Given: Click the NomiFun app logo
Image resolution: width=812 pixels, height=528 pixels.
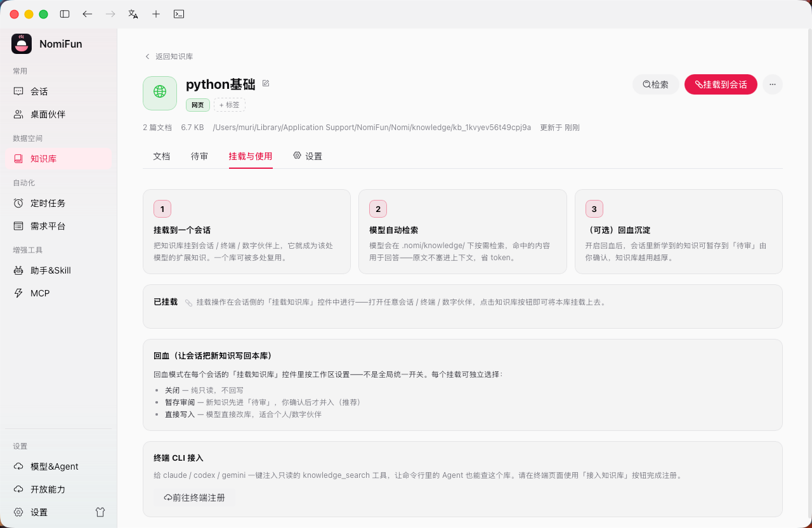Looking at the screenshot, I should pos(22,44).
